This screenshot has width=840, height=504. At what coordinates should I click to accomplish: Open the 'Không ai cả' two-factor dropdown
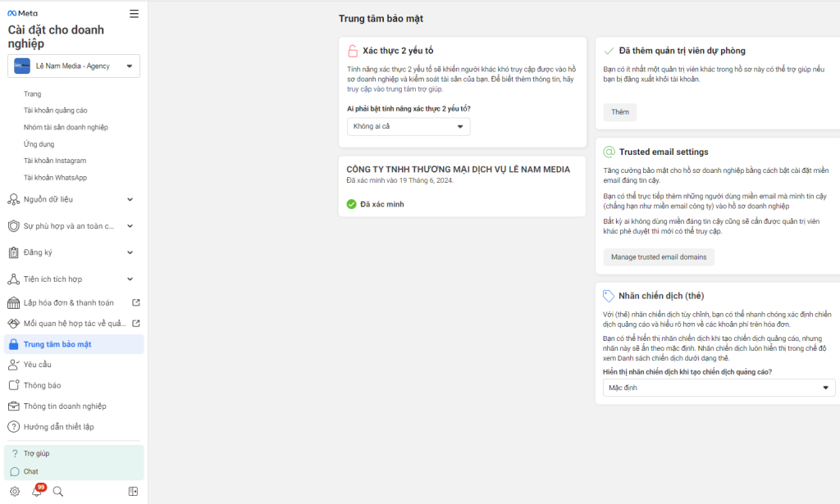[409, 126]
